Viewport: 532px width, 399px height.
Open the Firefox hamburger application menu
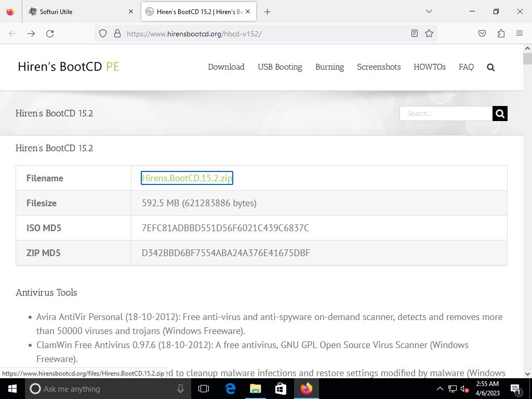pyautogui.click(x=519, y=33)
